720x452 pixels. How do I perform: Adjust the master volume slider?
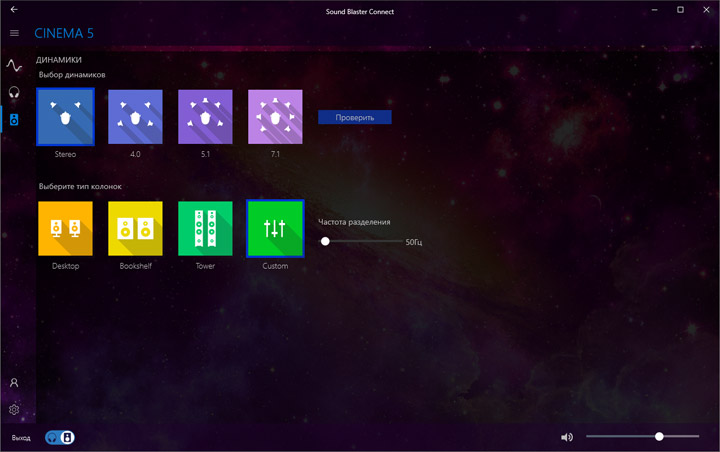tap(642, 436)
